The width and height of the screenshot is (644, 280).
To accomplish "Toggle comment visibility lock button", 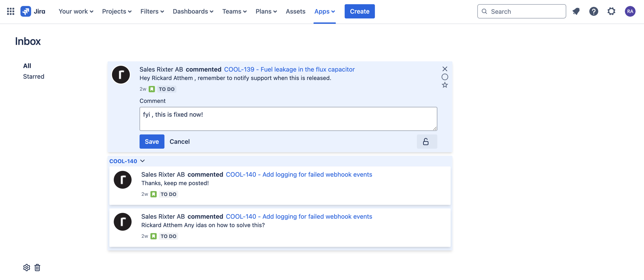I will [427, 142].
